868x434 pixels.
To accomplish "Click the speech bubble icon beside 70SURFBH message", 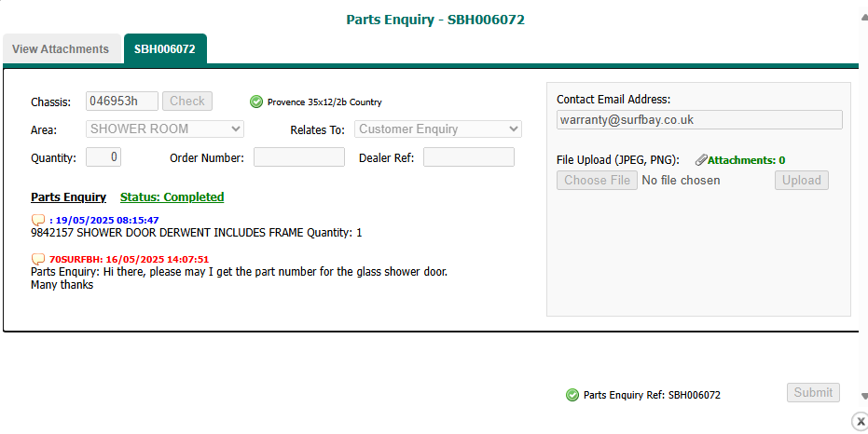I will [38, 259].
